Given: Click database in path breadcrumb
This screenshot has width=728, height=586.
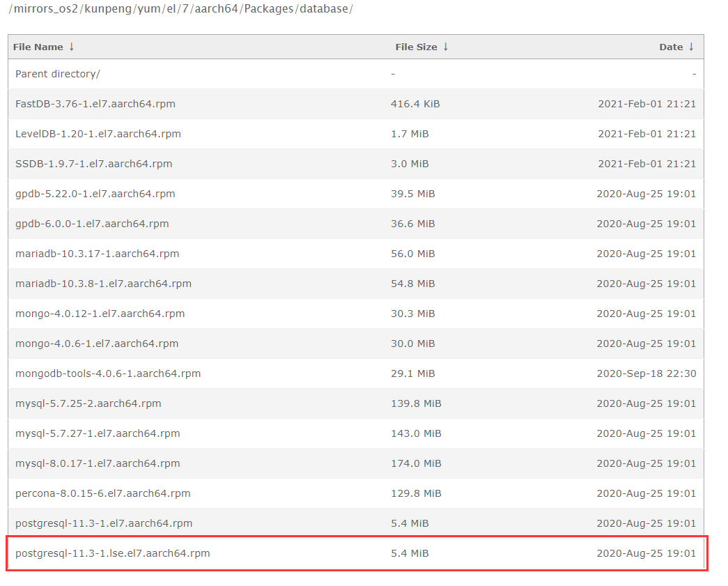Looking at the screenshot, I should 324,9.
